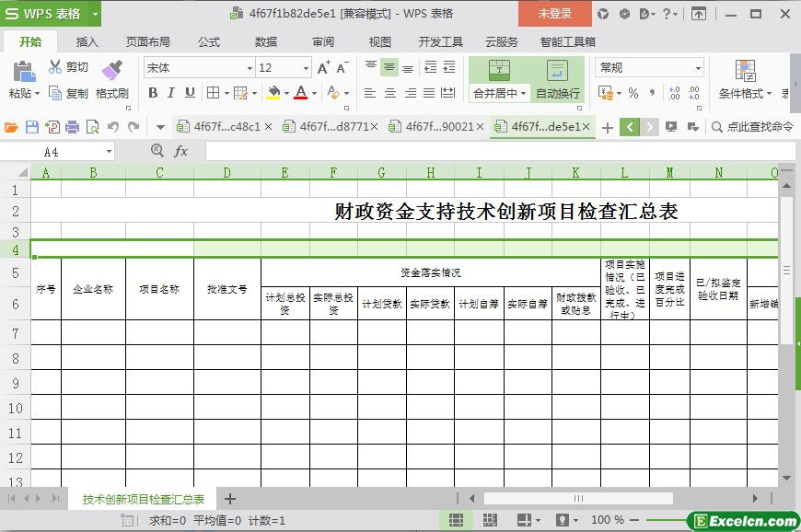Add a new sheet with plus button
This screenshot has width=801, height=532.
point(230,499)
